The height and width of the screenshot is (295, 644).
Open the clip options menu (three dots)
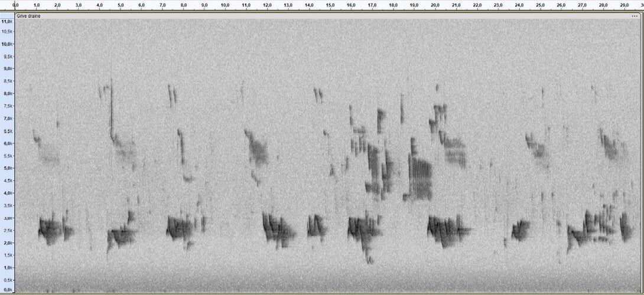(x=635, y=15)
